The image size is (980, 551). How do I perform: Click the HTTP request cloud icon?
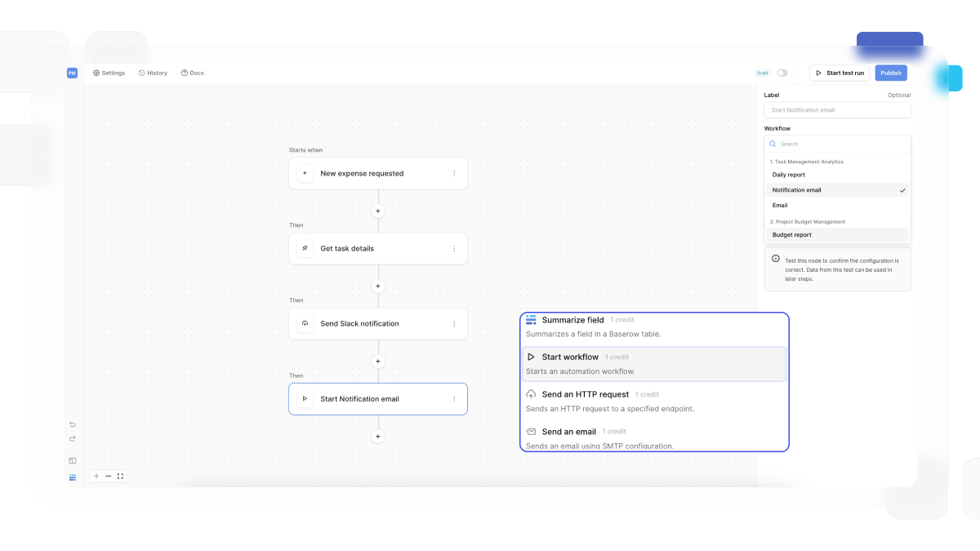[531, 394]
